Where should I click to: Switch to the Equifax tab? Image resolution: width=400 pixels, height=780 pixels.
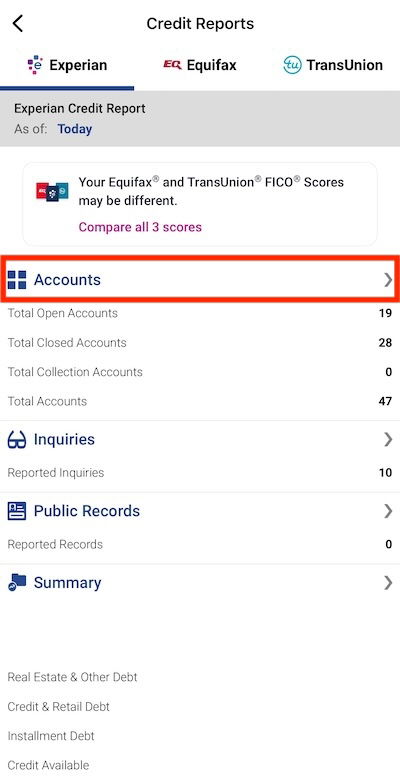point(200,65)
